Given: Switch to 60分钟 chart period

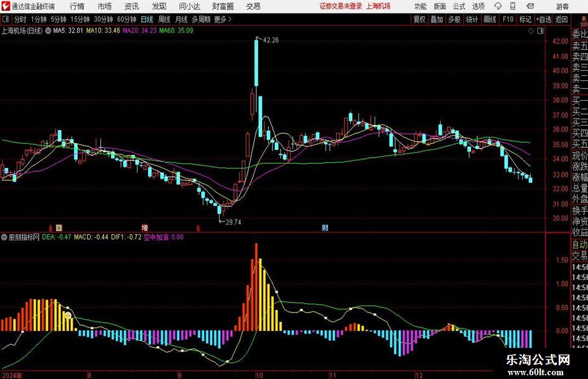Looking at the screenshot, I should point(127,19).
